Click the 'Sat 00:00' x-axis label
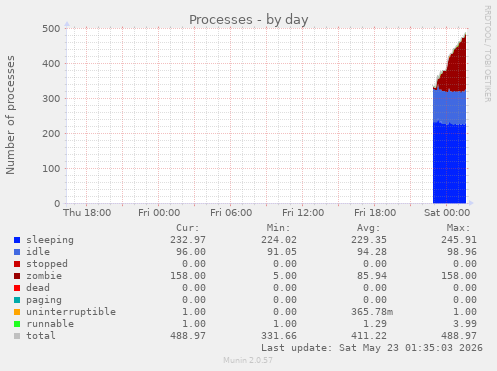The image size is (497, 371). point(447,213)
